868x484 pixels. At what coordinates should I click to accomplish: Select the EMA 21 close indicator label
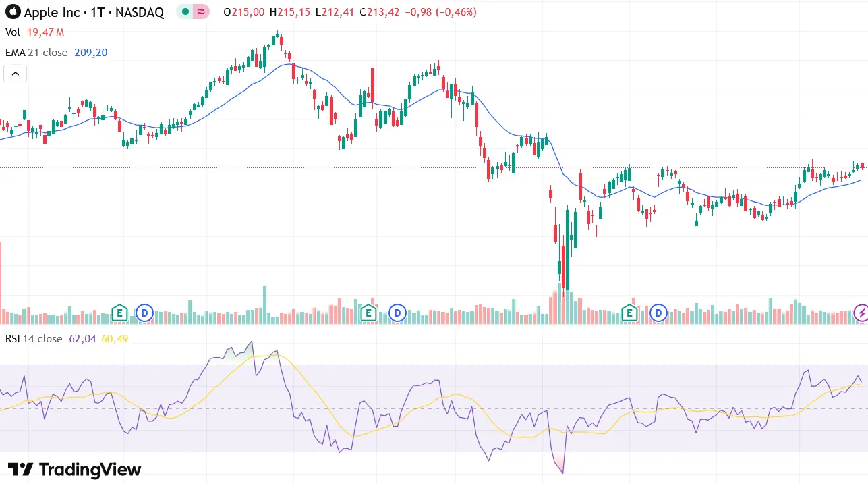click(x=36, y=53)
